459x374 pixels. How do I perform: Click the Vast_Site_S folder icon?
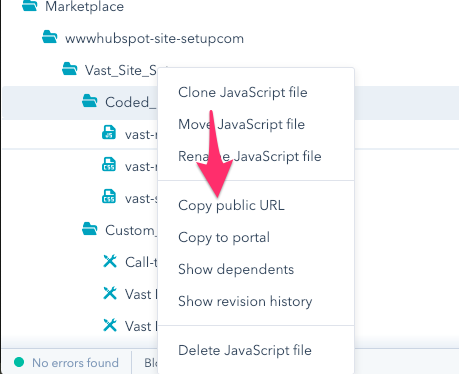70,69
